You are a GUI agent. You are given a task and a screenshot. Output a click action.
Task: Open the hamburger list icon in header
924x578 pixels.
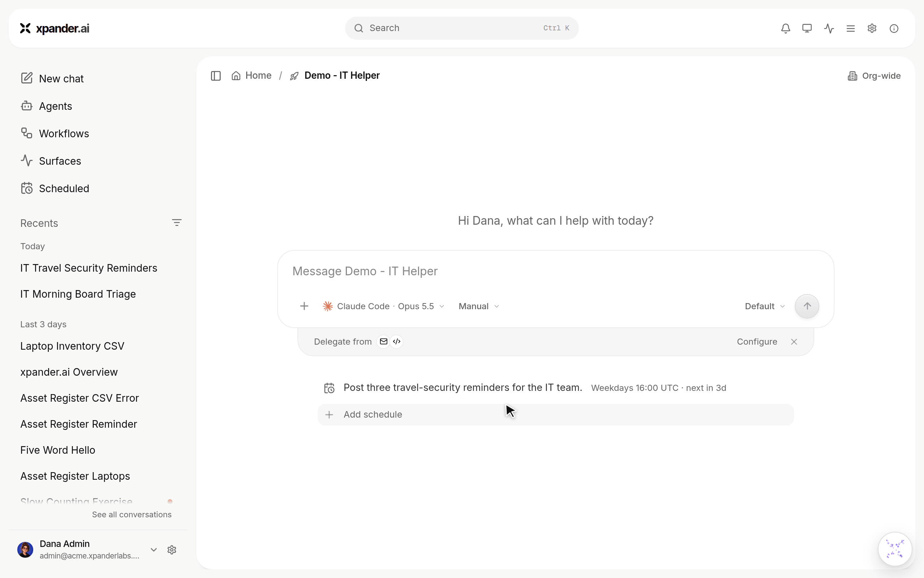(850, 28)
